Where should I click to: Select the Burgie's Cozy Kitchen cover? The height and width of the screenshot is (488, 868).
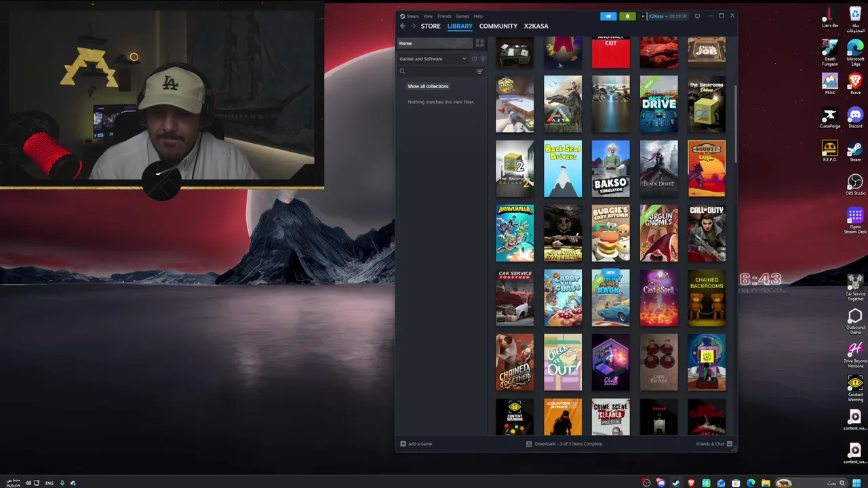point(610,233)
